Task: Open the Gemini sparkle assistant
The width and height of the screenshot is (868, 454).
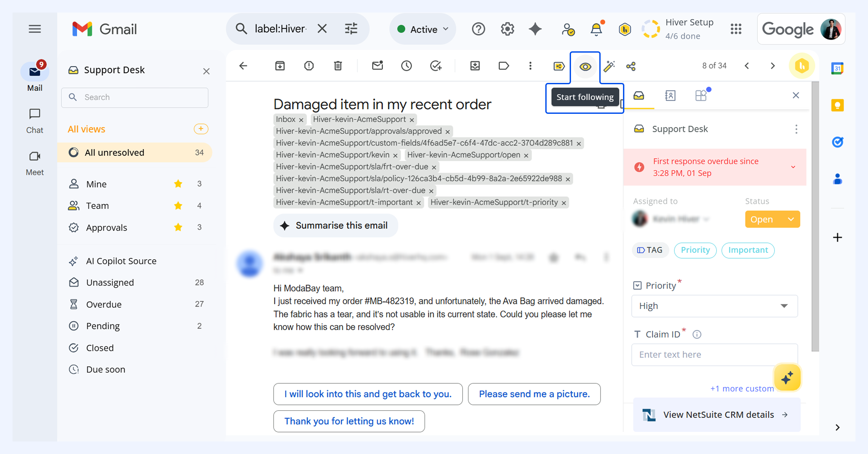Action: 535,29
